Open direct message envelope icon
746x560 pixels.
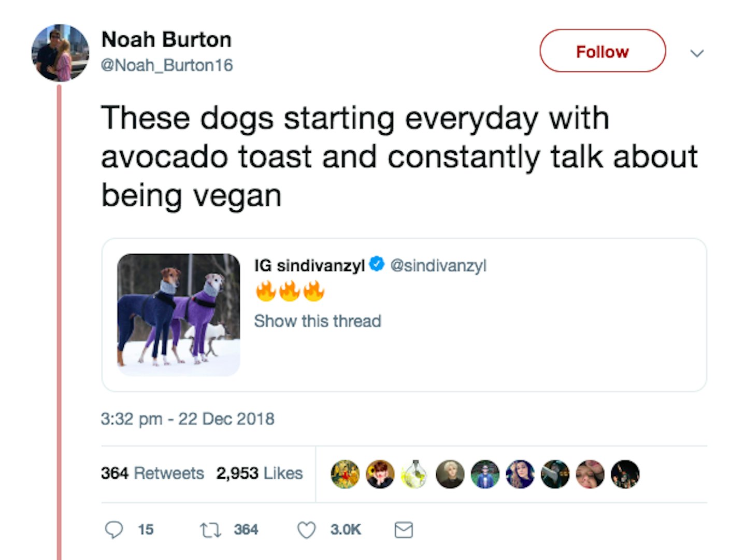(x=404, y=530)
